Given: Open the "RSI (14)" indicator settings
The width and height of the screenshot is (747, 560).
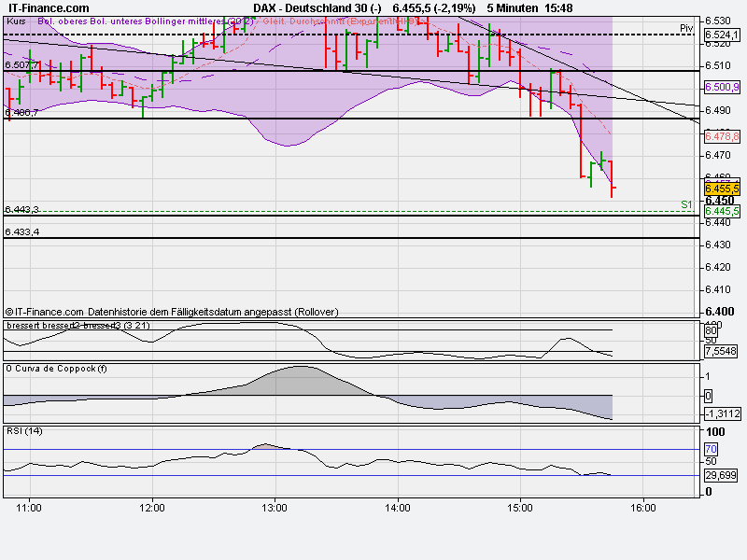Looking at the screenshot, I should coord(24,433).
